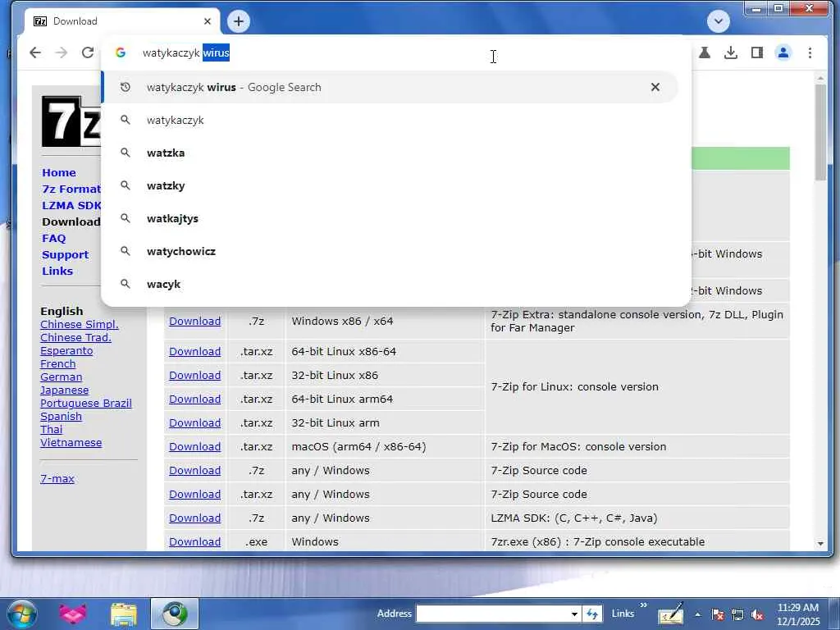Open the 7-max link
This screenshot has width=840, height=630.
[57, 479]
